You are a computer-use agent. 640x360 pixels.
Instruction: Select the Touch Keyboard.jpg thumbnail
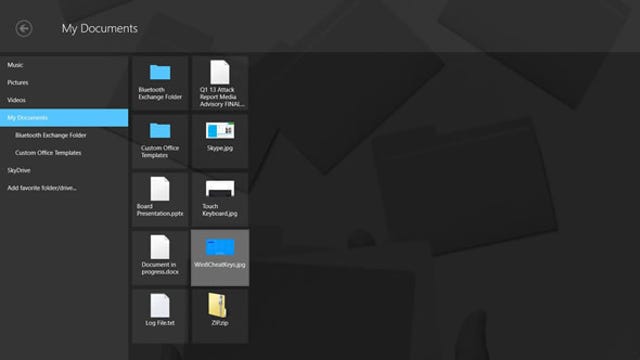(220, 200)
